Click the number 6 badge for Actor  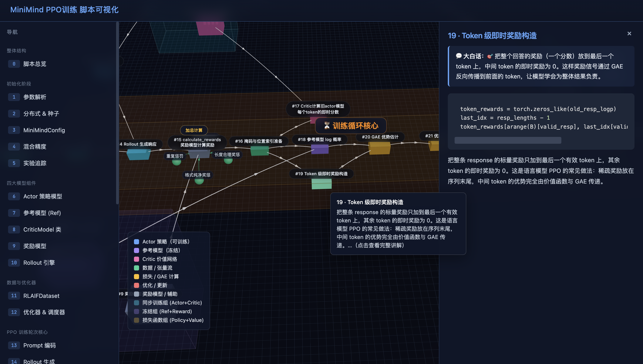point(14,196)
